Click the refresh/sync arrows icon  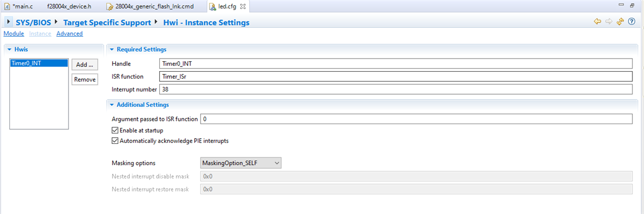pyautogui.click(x=620, y=21)
